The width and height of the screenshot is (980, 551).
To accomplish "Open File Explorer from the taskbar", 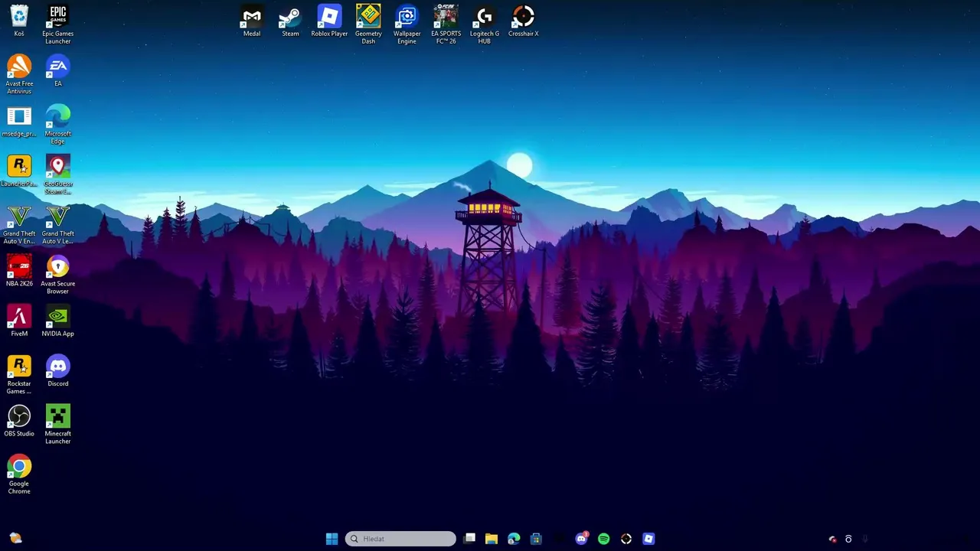I will point(492,539).
